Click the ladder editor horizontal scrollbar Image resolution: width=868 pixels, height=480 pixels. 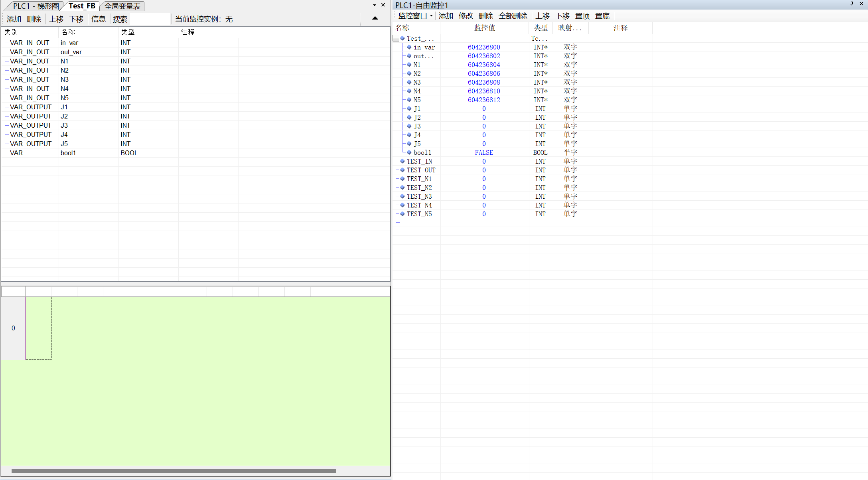(174, 471)
